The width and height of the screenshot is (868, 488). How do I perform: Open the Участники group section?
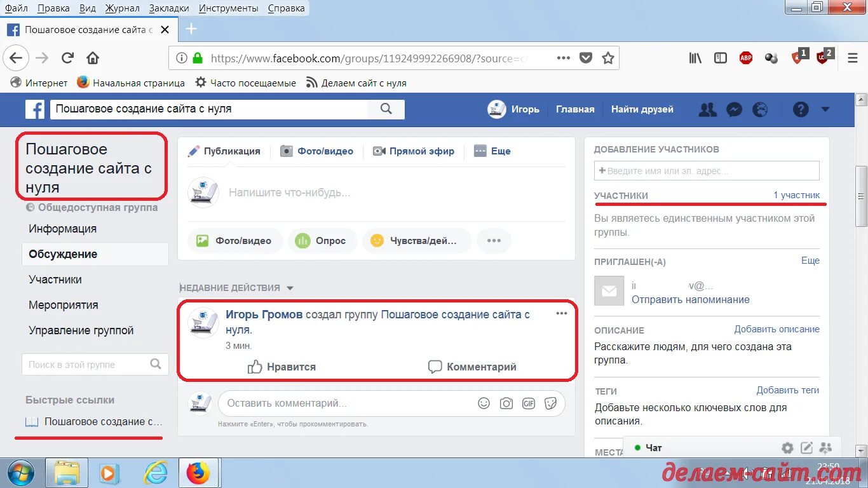coord(55,280)
